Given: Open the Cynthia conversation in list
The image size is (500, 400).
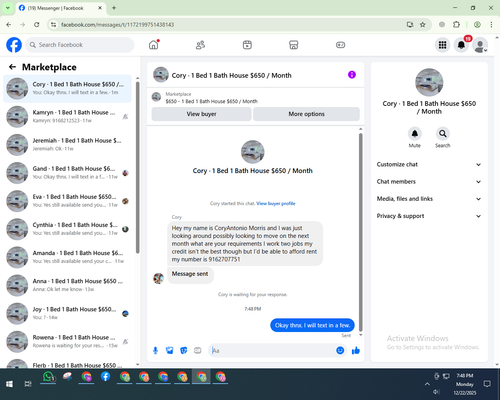Looking at the screenshot, I should 67,229.
